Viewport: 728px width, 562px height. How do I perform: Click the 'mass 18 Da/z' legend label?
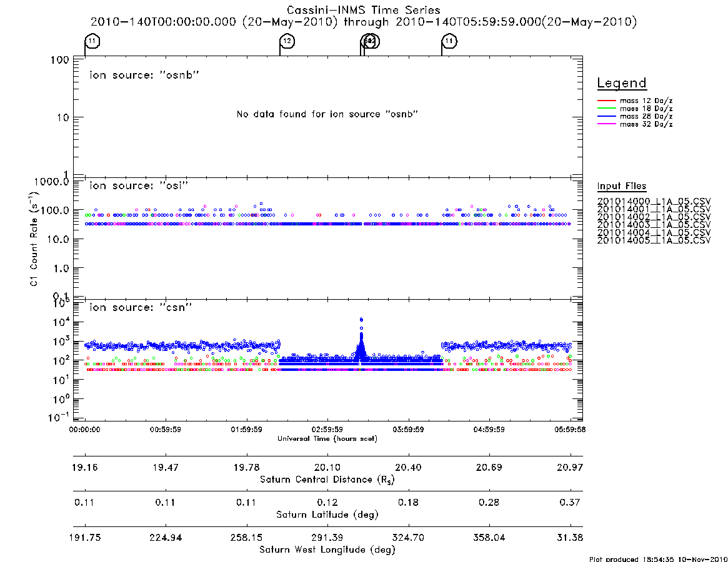tap(646, 109)
